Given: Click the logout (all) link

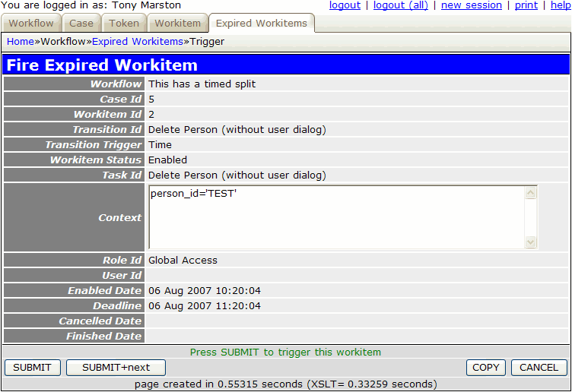Looking at the screenshot, I should pyautogui.click(x=401, y=5).
